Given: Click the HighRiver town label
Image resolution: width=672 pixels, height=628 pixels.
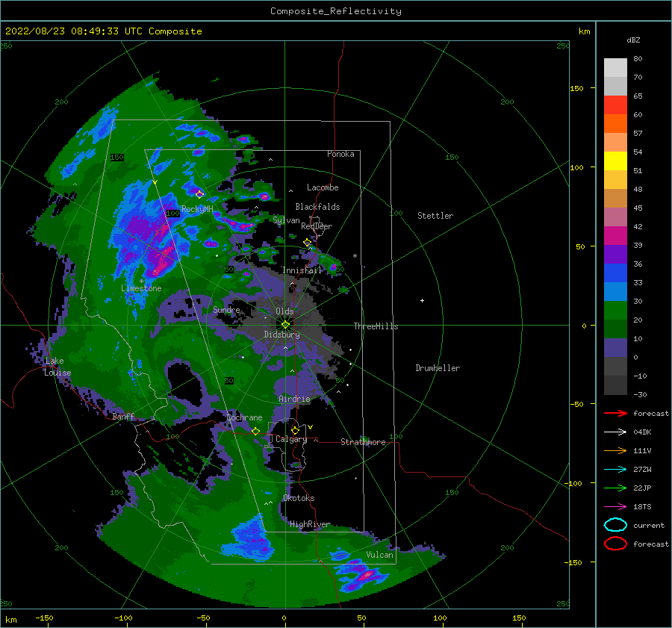Looking at the screenshot, I should pyautogui.click(x=310, y=524).
